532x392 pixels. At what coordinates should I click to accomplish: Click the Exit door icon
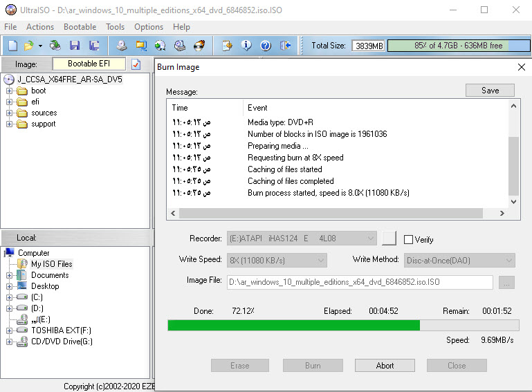(285, 46)
